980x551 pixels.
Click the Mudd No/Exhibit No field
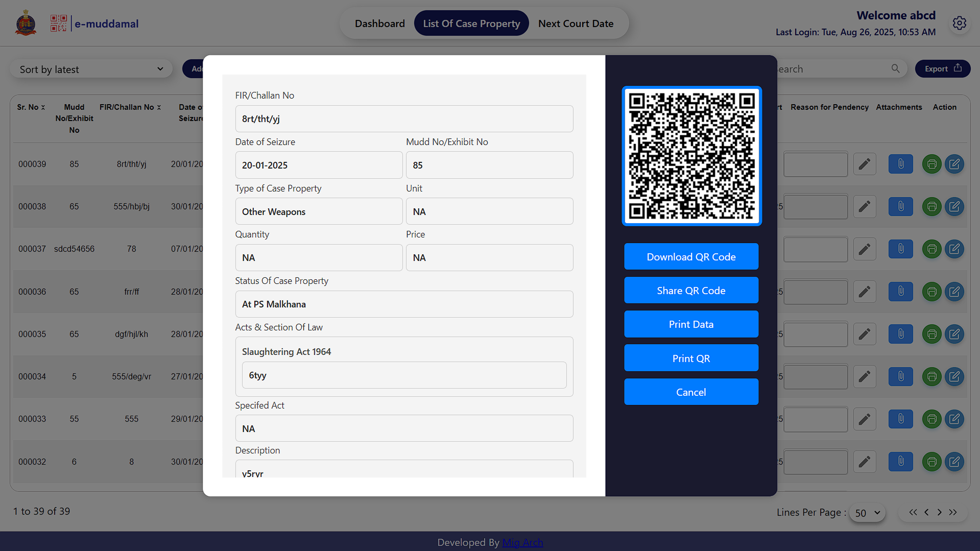pyautogui.click(x=489, y=165)
